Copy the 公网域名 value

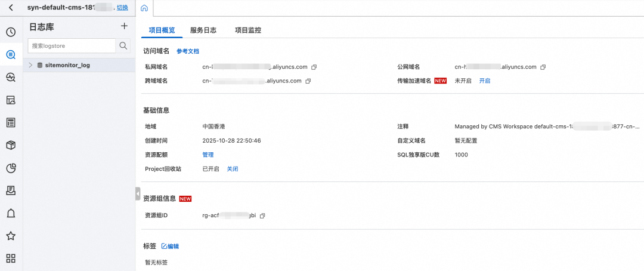[543, 67]
